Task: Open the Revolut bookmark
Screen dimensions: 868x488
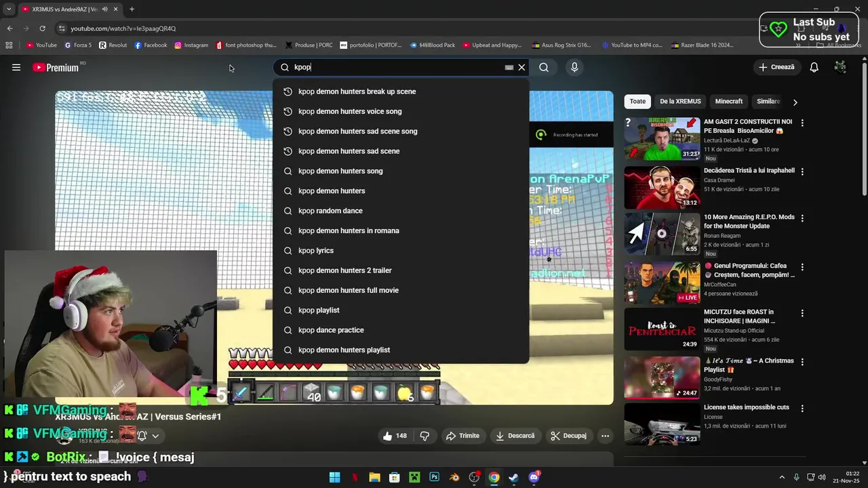Action: click(x=113, y=45)
